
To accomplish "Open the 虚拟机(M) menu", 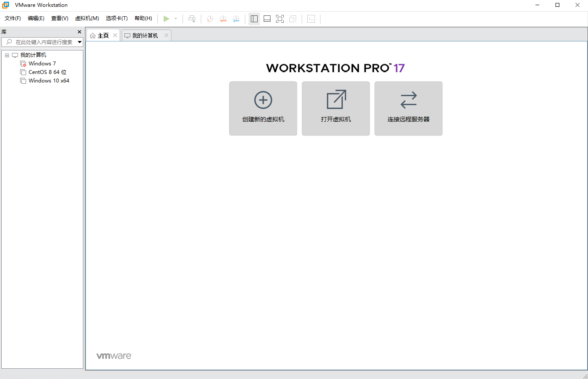I will coord(87,18).
